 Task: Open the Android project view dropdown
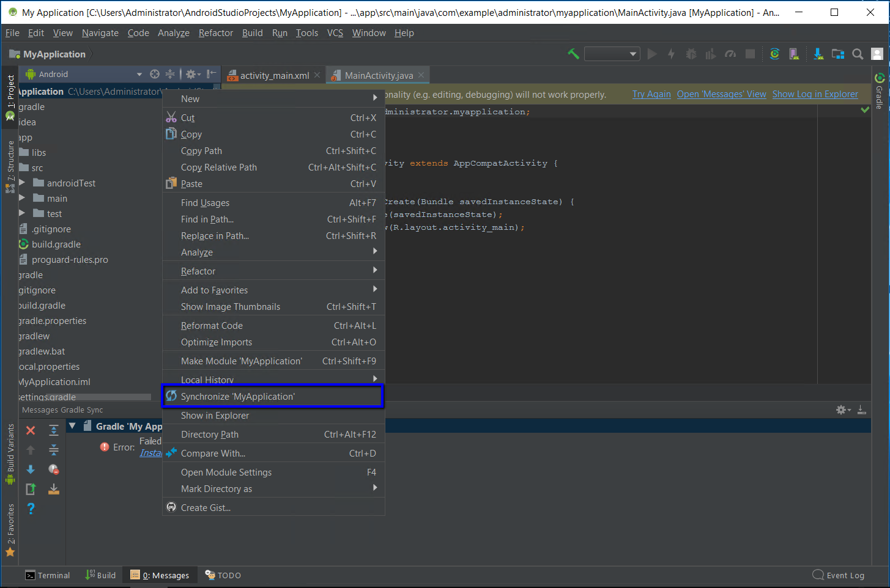[x=83, y=74]
